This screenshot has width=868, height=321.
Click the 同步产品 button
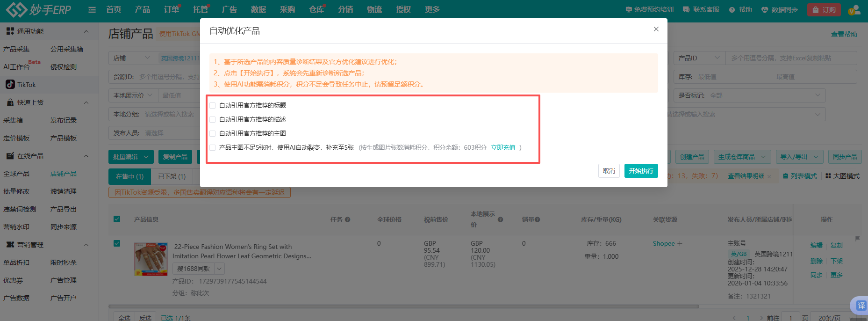click(x=845, y=157)
